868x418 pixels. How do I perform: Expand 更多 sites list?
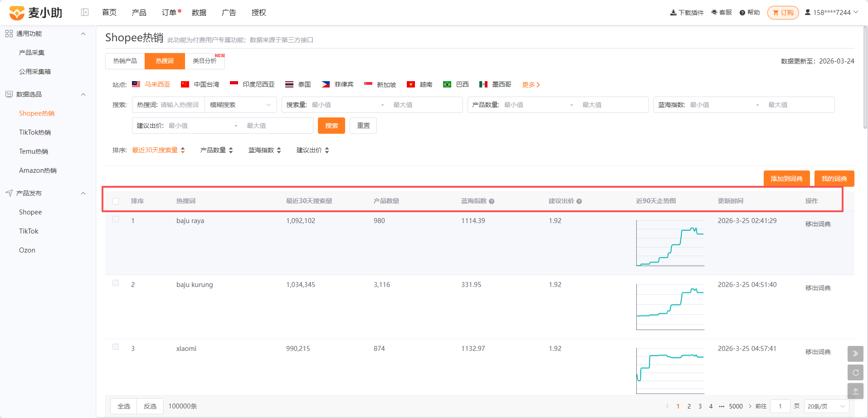531,85
